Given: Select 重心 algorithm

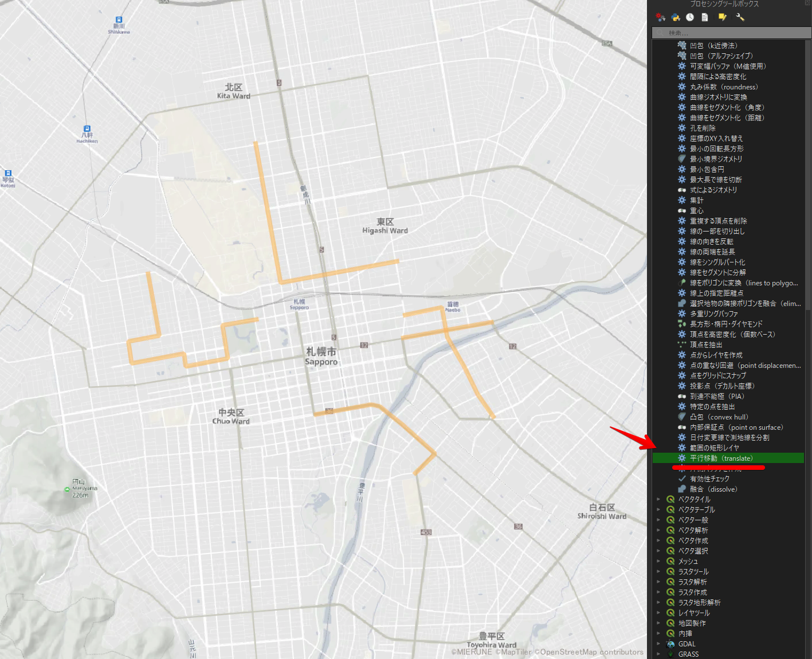Looking at the screenshot, I should point(697,211).
